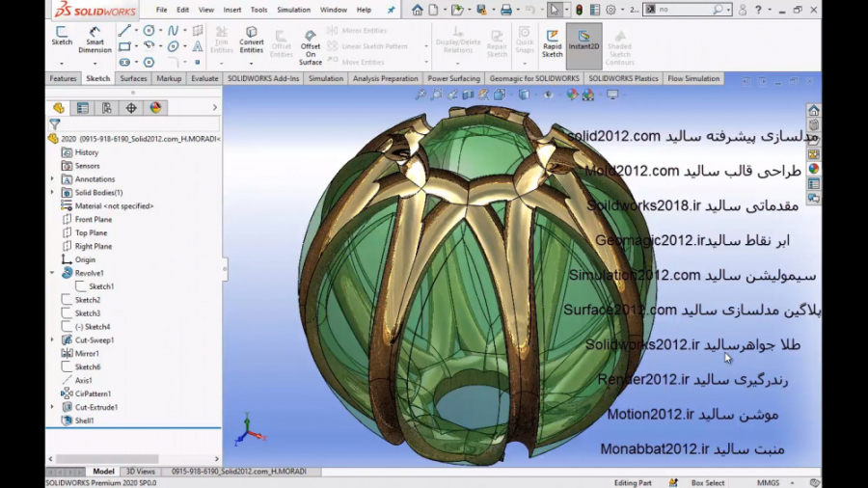Switch to Power Surfacing tab
868x488 pixels.
coord(453,78)
